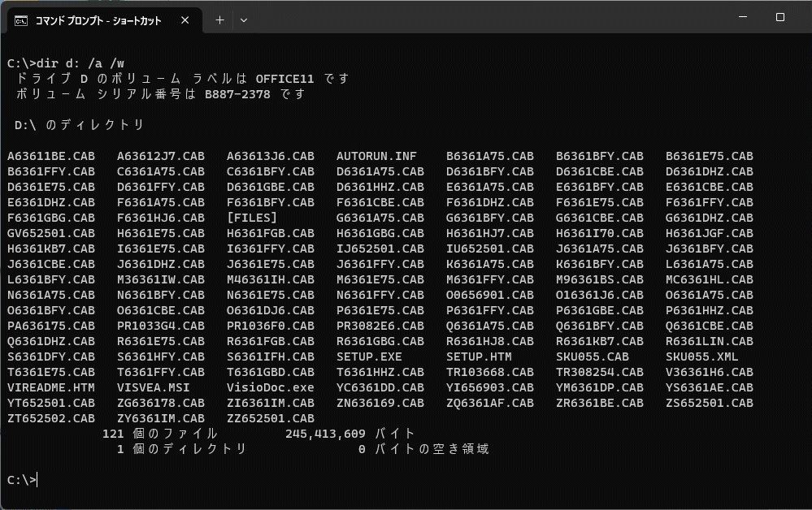Close the コマンド プロンプト - ショートカット tab
The height and width of the screenshot is (510, 812).
click(x=185, y=20)
